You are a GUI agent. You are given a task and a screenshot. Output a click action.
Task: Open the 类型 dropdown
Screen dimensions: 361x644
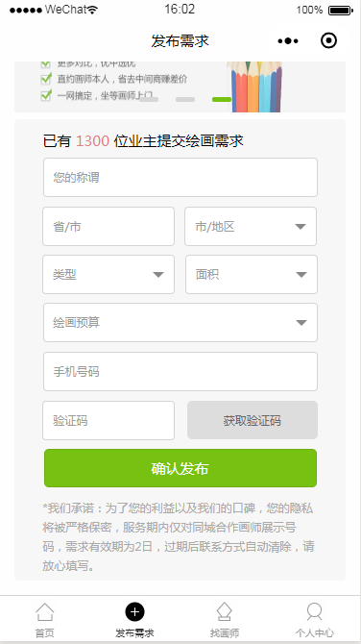point(108,274)
